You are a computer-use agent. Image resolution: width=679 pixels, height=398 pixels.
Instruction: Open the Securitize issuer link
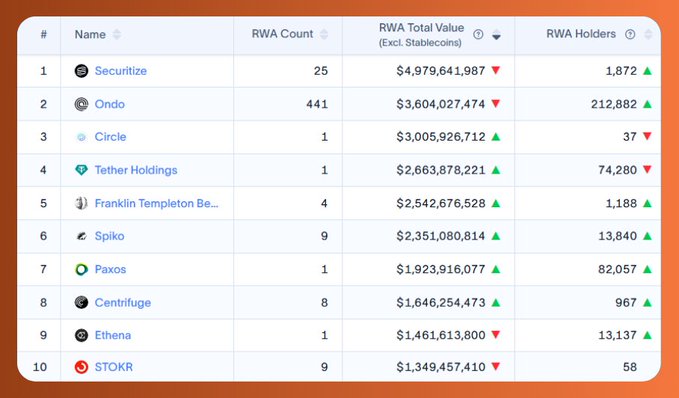[x=120, y=71]
